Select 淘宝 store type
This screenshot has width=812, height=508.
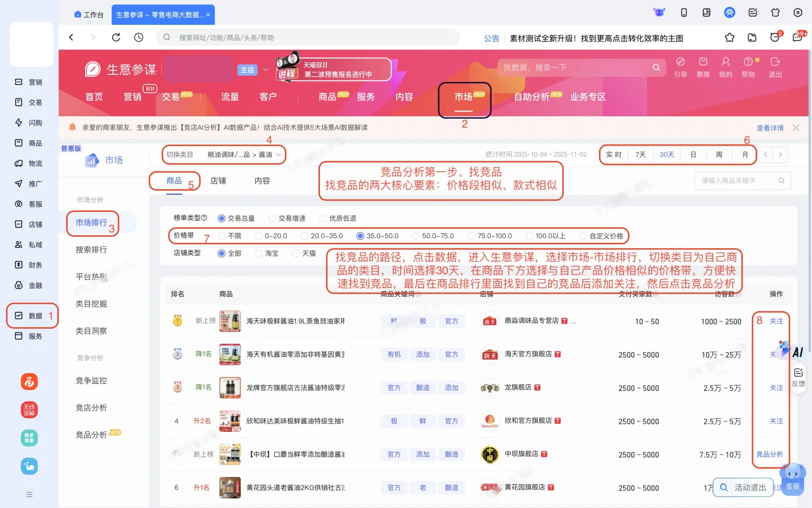click(267, 253)
